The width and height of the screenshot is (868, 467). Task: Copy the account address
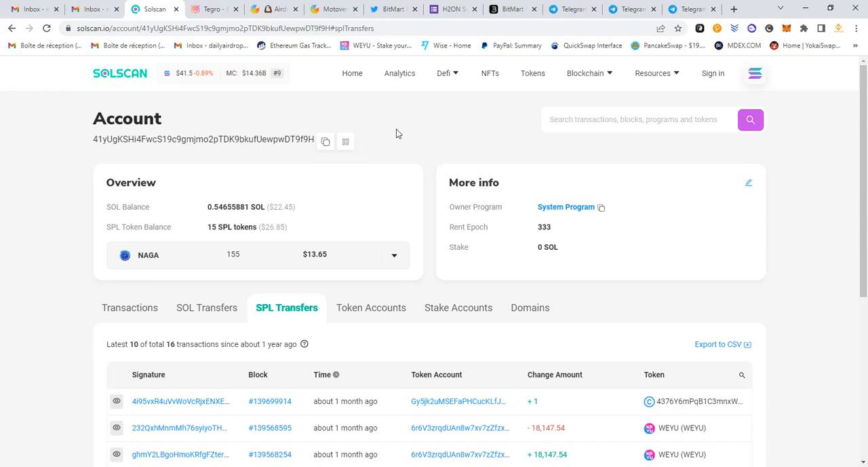click(325, 142)
